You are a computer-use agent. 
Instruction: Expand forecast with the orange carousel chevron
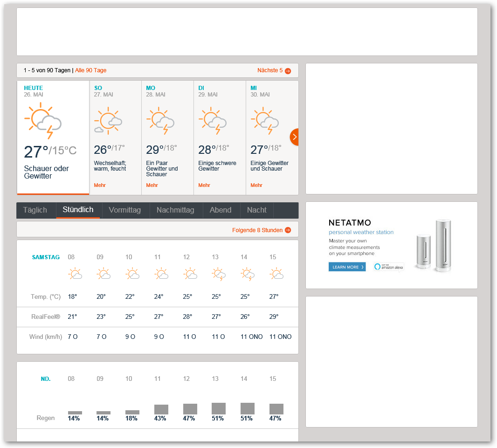(x=294, y=137)
